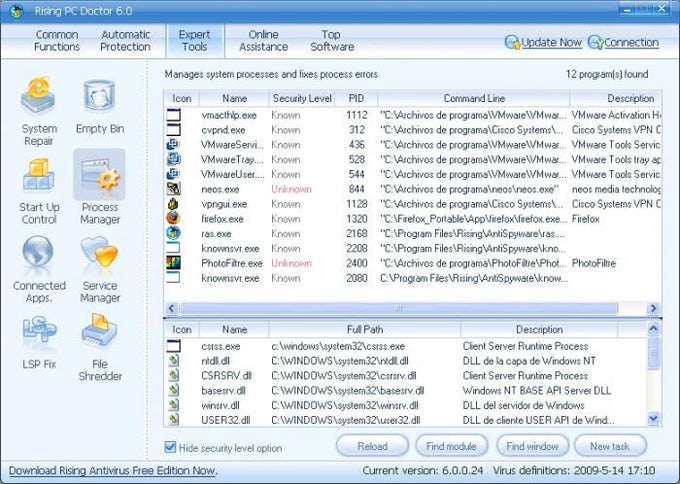Viewport: 680px width, 484px height.
Task: Select the PhotoFiltre.exe process name
Action: (x=232, y=263)
